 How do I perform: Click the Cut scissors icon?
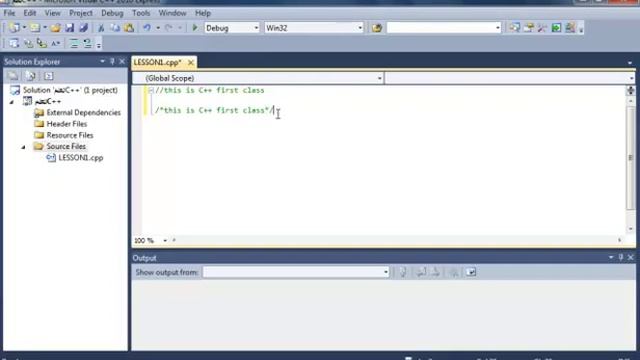(x=101, y=28)
